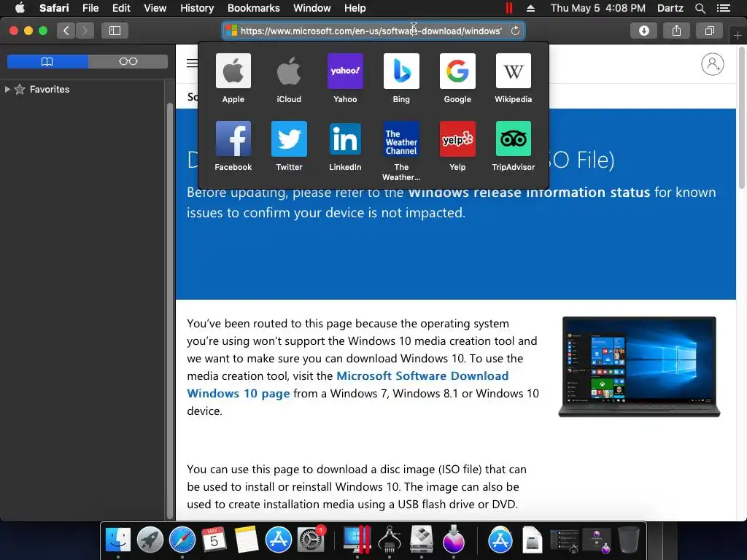The height and width of the screenshot is (560, 747).
Task: Click the sidebar vertical scrollbar
Action: coord(170,309)
